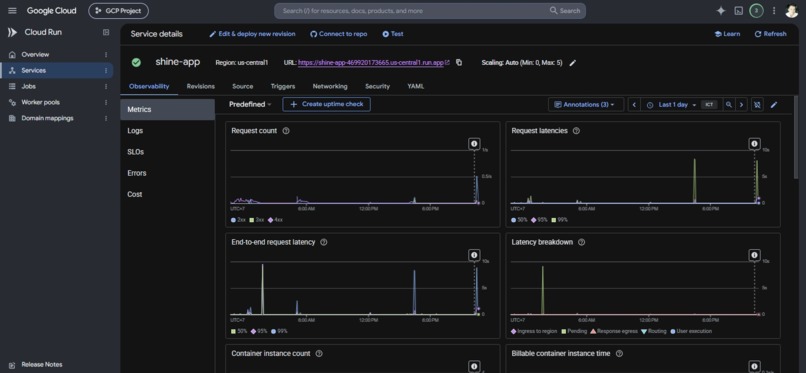Click Edit & deploy new revision

(252, 34)
